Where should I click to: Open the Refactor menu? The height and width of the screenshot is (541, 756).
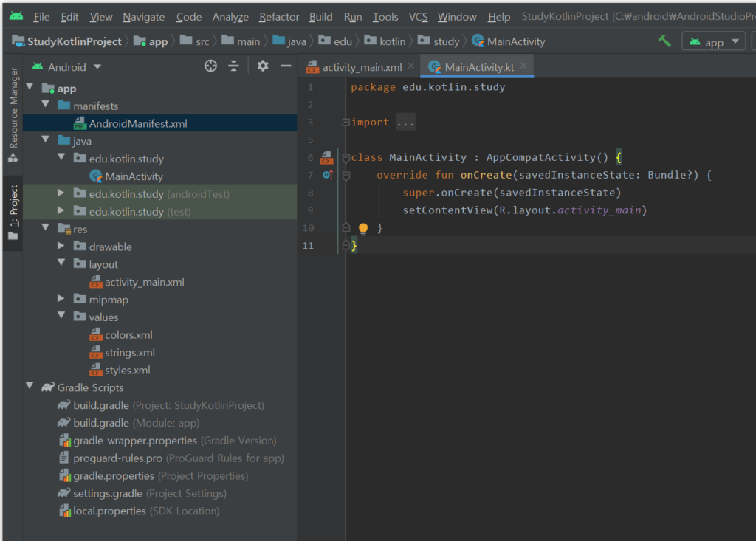point(279,16)
